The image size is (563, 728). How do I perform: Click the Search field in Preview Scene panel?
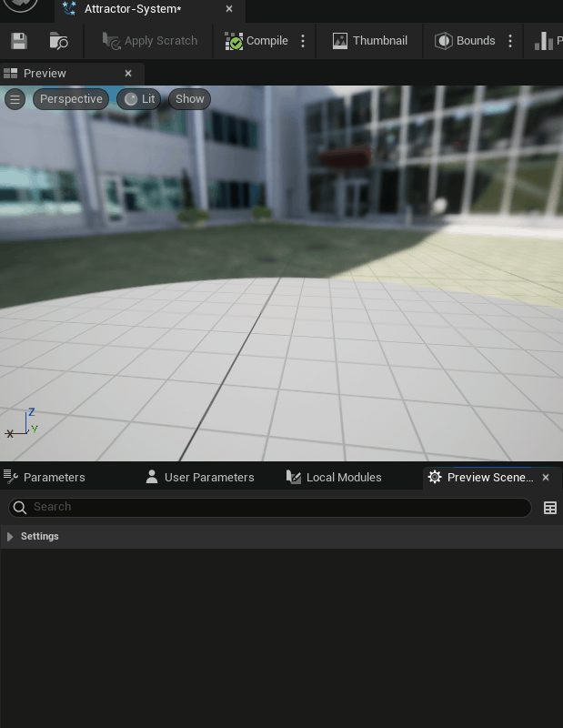point(273,507)
